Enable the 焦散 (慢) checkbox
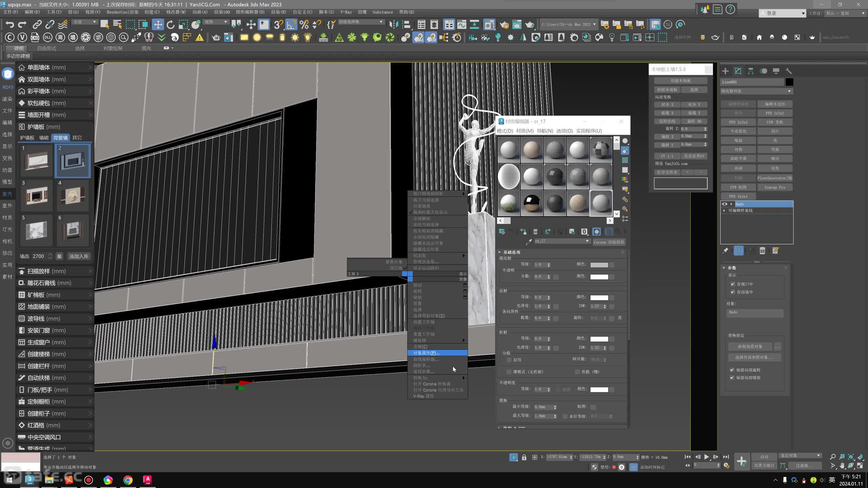 tap(577, 372)
